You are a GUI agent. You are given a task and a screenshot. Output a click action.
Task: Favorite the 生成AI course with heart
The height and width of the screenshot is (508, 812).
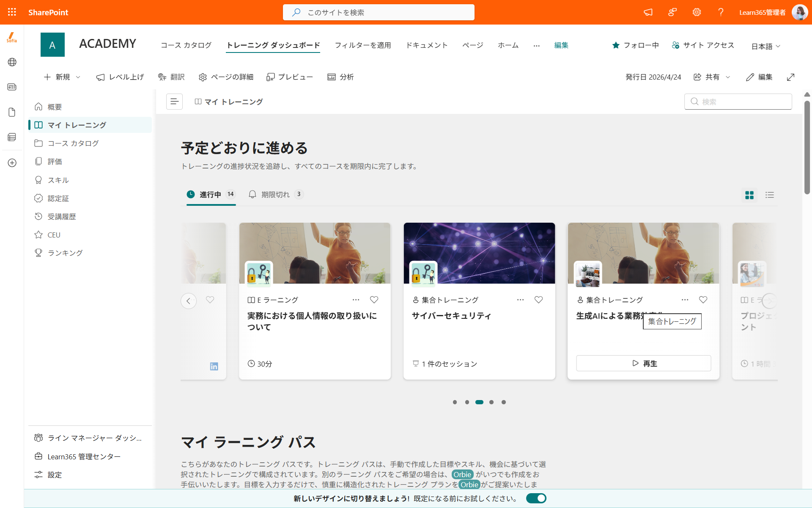tap(703, 300)
